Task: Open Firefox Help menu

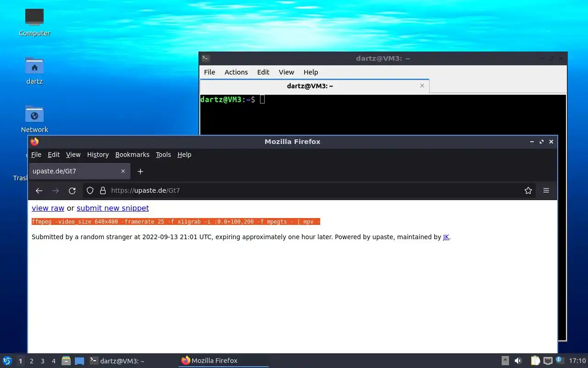Action: (184, 155)
